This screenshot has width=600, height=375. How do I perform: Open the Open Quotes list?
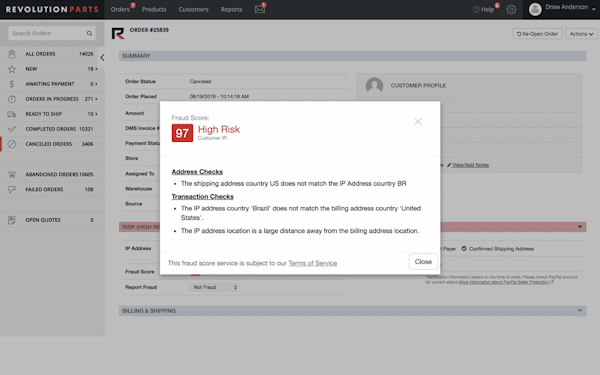[x=52, y=220]
